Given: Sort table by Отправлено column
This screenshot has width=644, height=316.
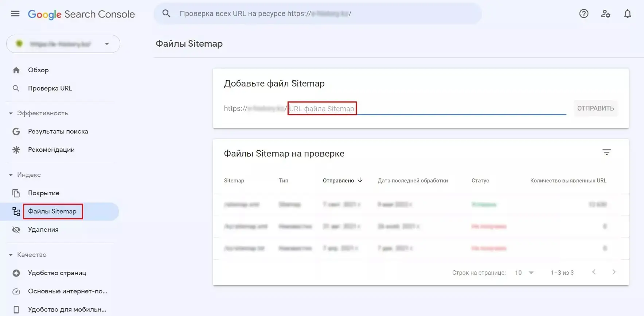Looking at the screenshot, I should click(x=338, y=180).
